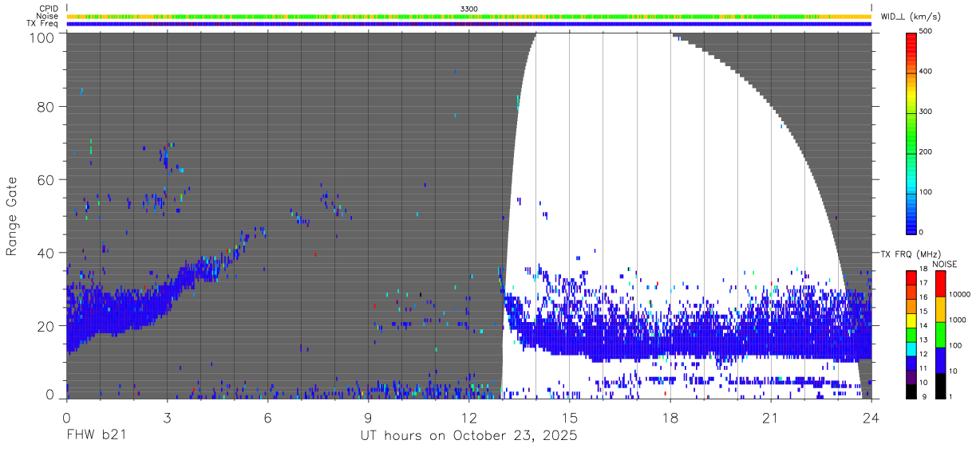The image size is (980, 452).
Task: Click the orange-green noise strip above the plot
Action: coord(469,16)
